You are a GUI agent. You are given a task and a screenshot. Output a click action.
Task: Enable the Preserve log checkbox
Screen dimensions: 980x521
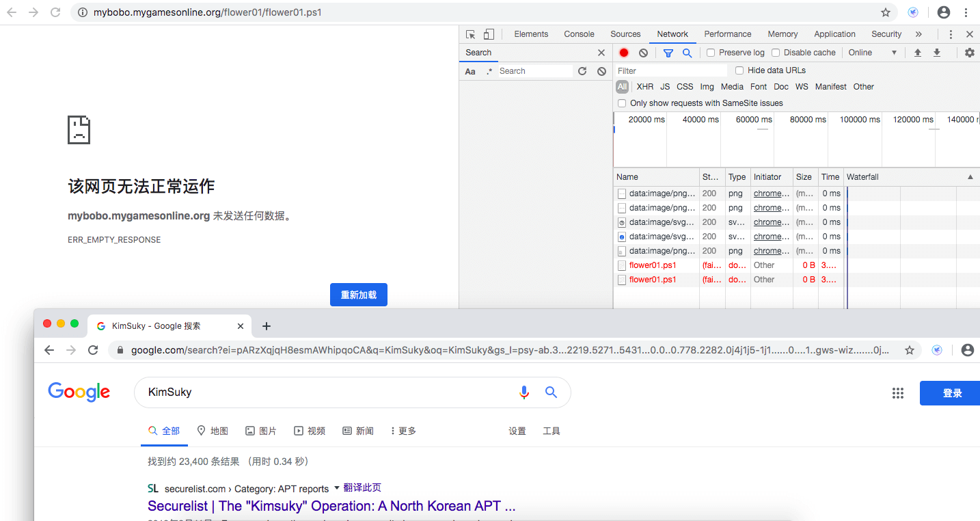[x=711, y=53]
